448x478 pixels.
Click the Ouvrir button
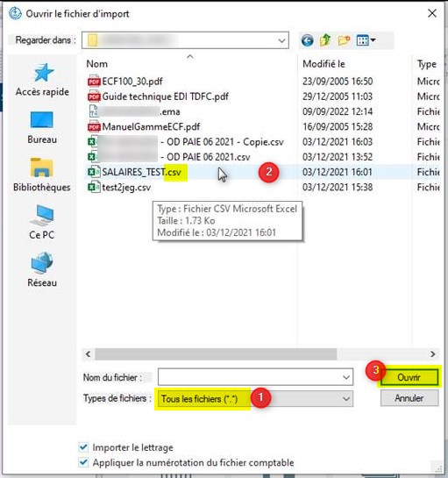tap(409, 377)
